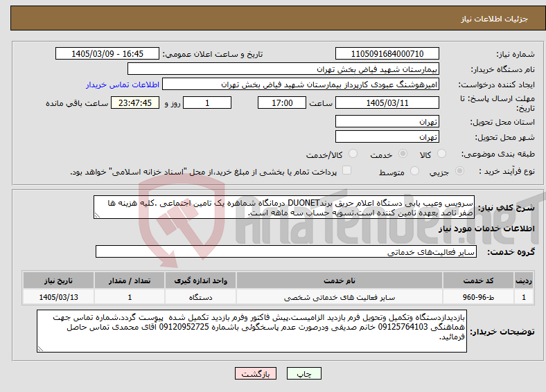Click the شماره نیاز label

516,54
